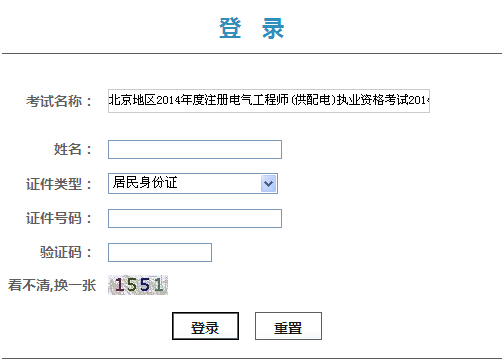Image resolution: width=504 pixels, height=363 pixels.
Task: Click the 姓名 text input field
Action: (195, 149)
